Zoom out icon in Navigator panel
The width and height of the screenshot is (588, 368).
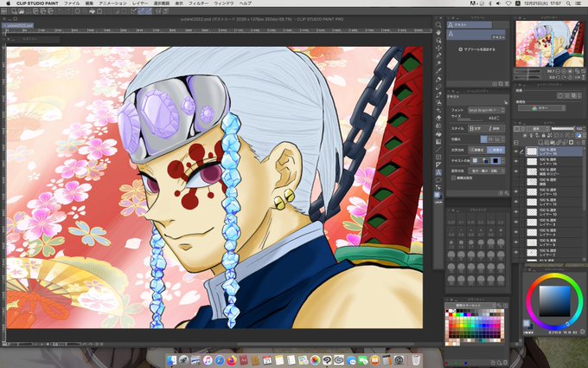point(559,71)
